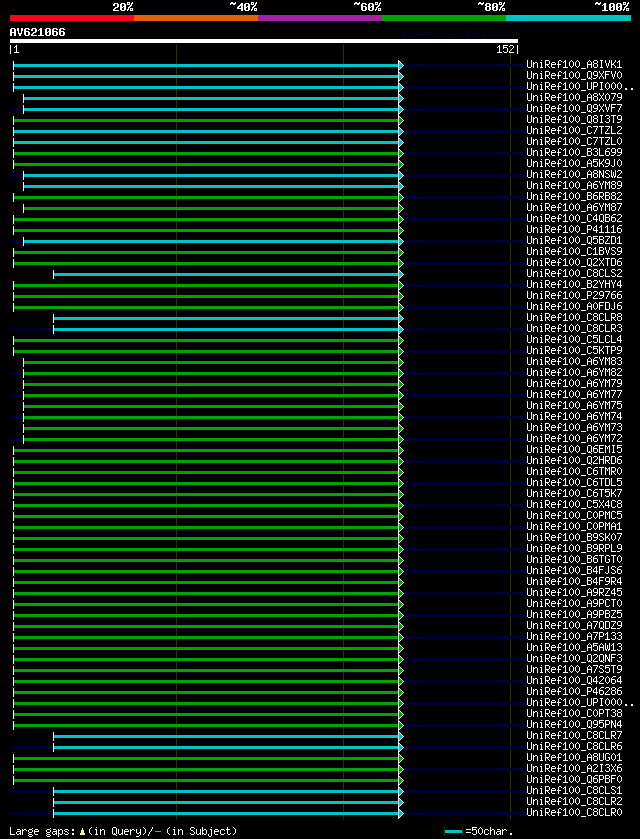Select the UniRef100_B9SK07 label

click(575, 538)
